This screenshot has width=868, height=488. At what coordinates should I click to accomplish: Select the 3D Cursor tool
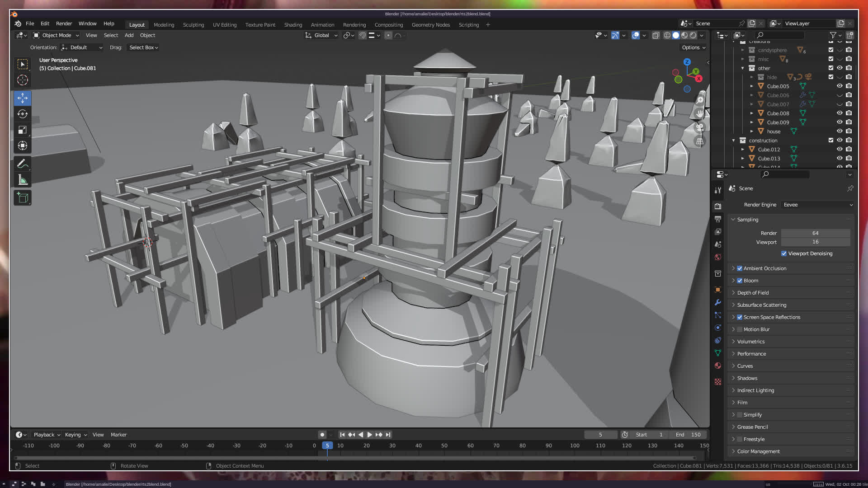(x=23, y=80)
